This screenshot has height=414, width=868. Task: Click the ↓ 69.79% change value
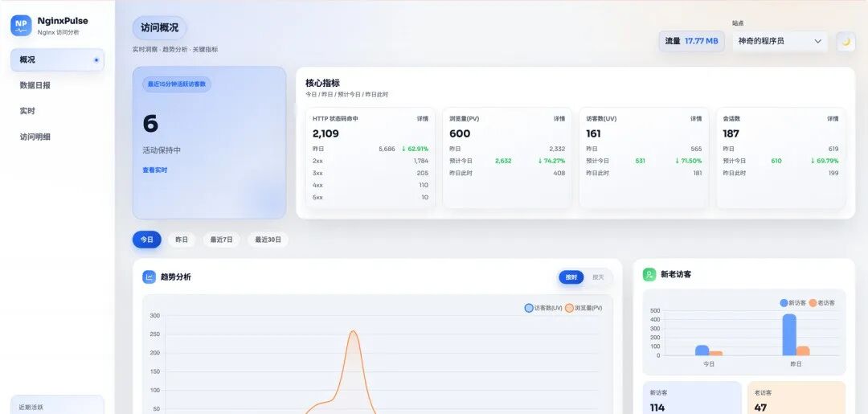[825, 161]
